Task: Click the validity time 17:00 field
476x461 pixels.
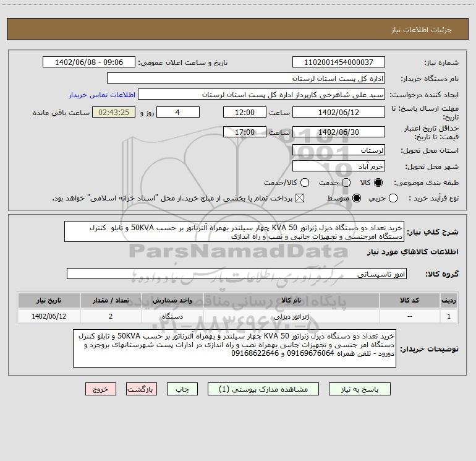Action: point(245,132)
